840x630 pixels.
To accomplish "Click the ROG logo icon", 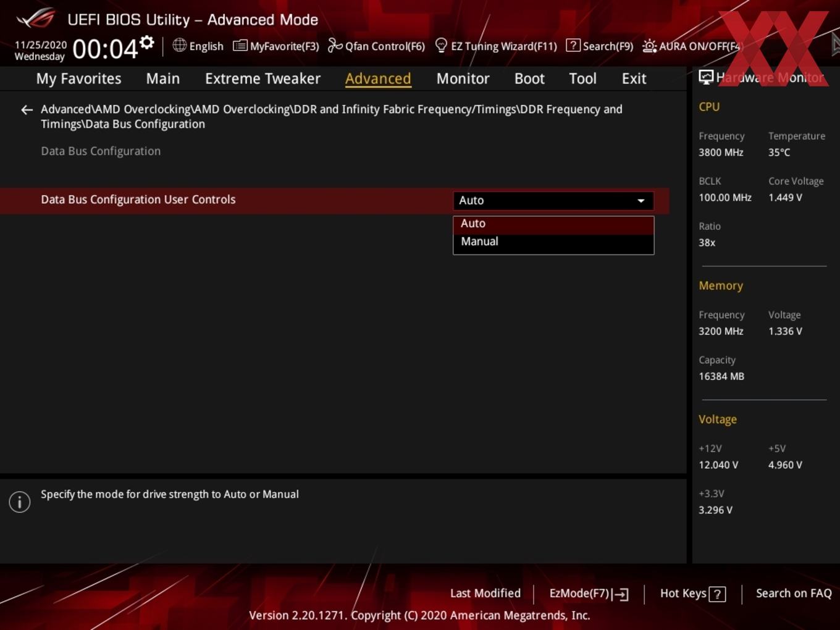I will (x=36, y=19).
